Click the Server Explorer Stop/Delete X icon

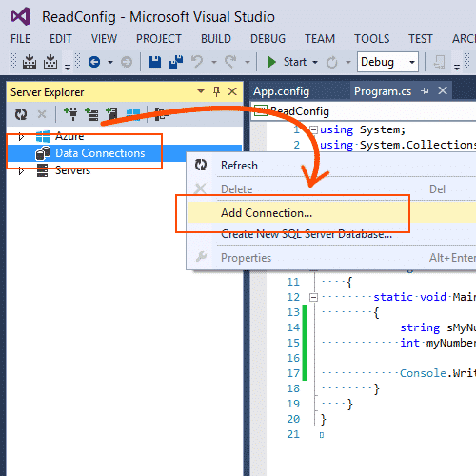[42, 114]
